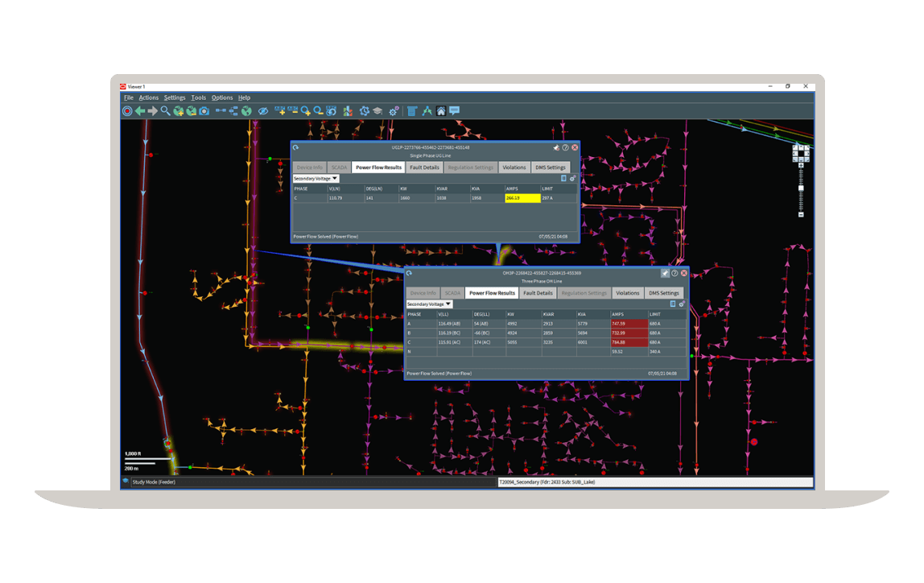Click gear options icon in OH Line popup
This screenshot has height=583, width=924.
point(682,304)
